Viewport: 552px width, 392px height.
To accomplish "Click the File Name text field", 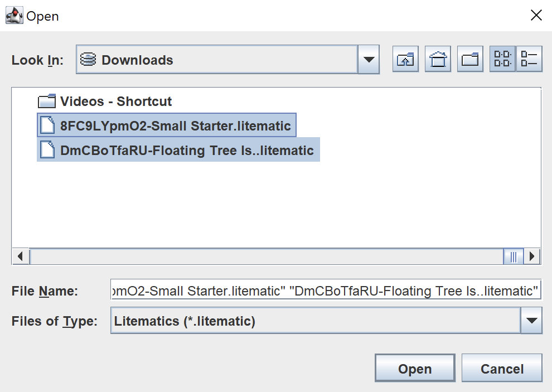I will click(325, 291).
